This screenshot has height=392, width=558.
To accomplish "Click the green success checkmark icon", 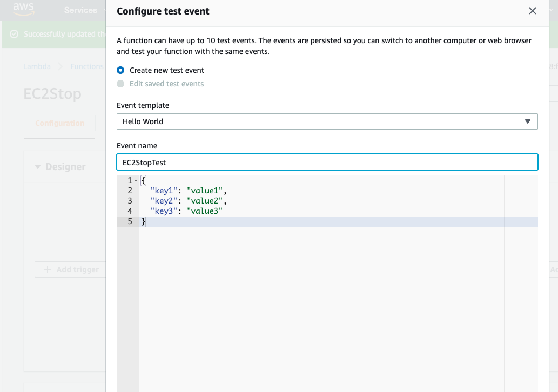I will (15, 34).
